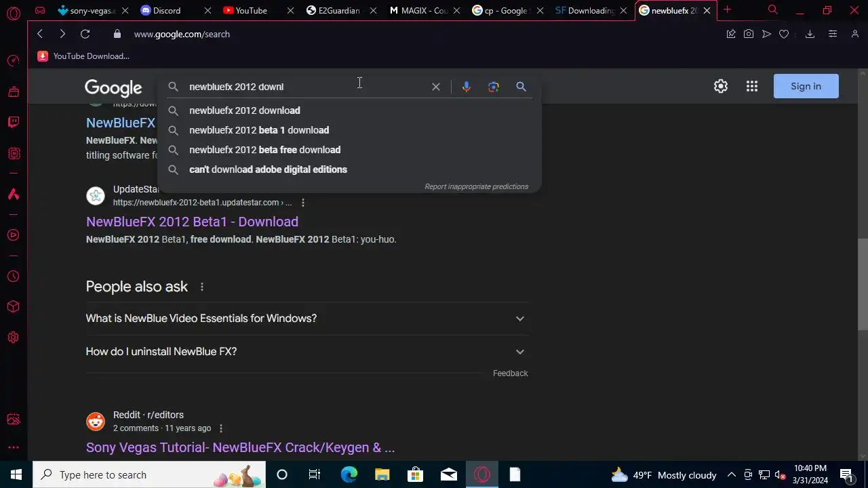Image resolution: width=868 pixels, height=488 pixels.
Task: Open Windows notification center
Action: pyautogui.click(x=846, y=474)
